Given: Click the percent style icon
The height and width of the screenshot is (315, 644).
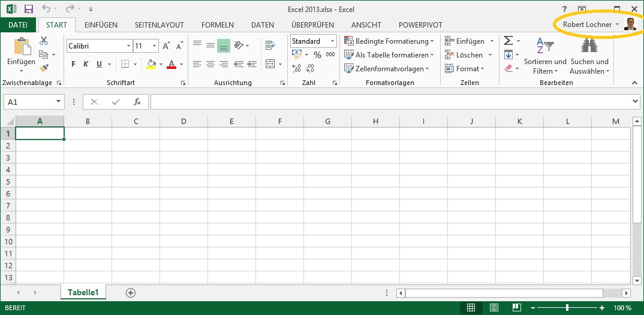Looking at the screenshot, I should pyautogui.click(x=317, y=54).
